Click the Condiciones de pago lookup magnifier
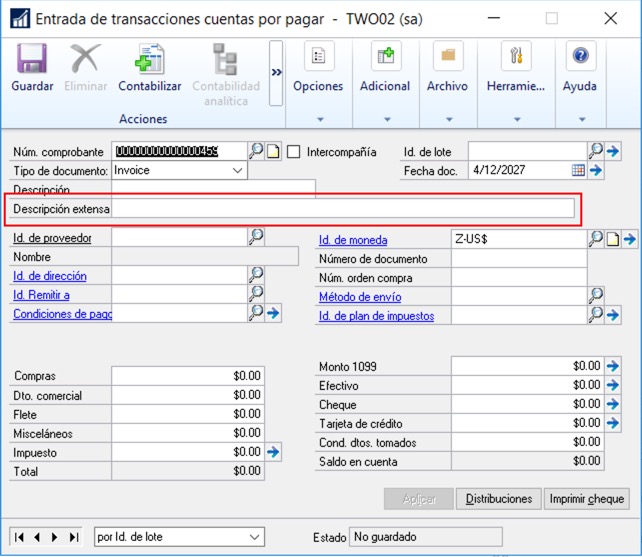 [256, 313]
